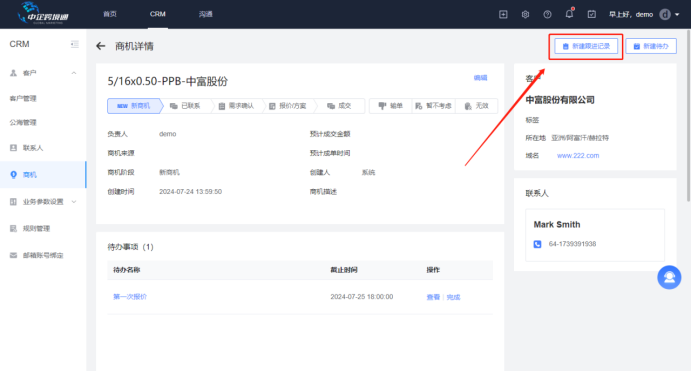Click the company logo in the header
This screenshot has width=692, height=371.
(43, 13)
